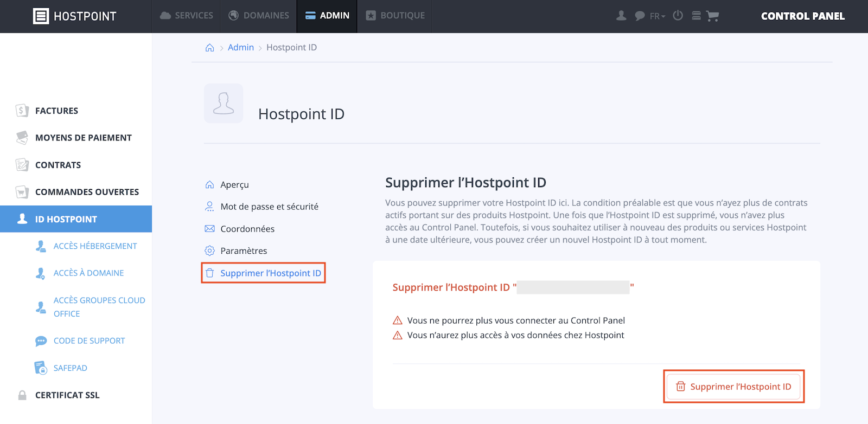This screenshot has width=868, height=424.
Task: Open the shopping cart icon
Action: point(712,16)
